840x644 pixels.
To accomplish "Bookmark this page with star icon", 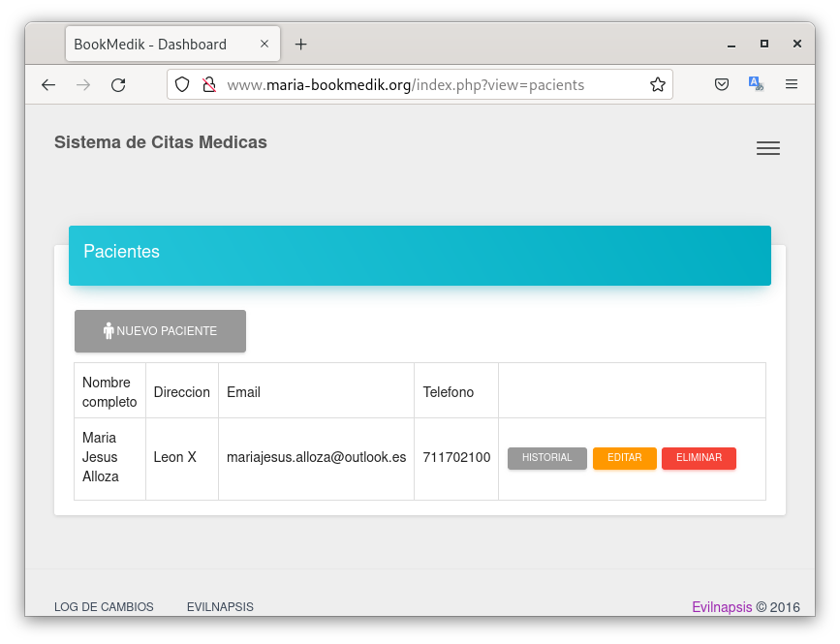I will point(658,85).
